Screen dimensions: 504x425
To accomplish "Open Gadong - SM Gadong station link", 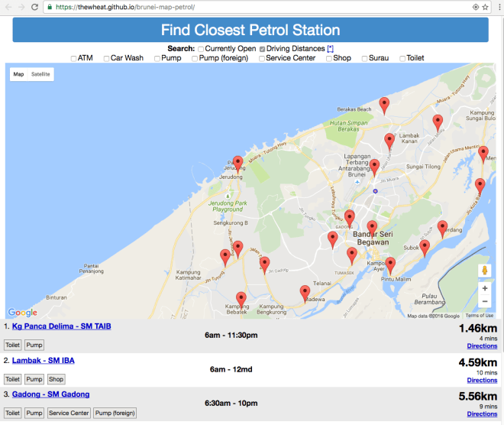I will 51,394.
